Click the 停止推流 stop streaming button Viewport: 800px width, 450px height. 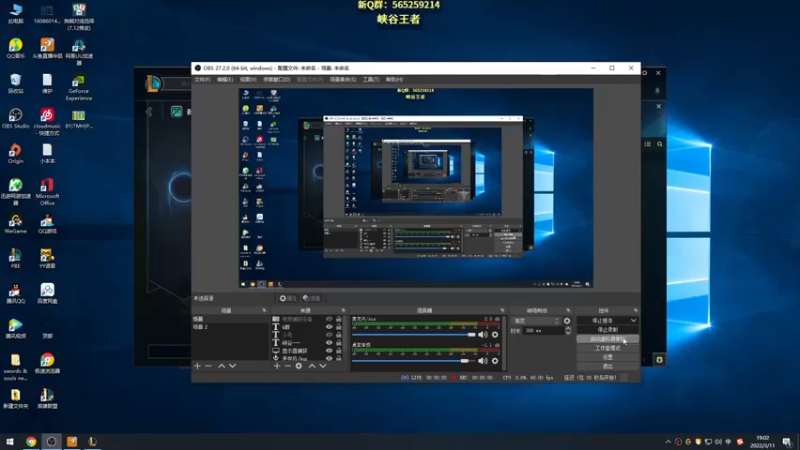(603, 320)
